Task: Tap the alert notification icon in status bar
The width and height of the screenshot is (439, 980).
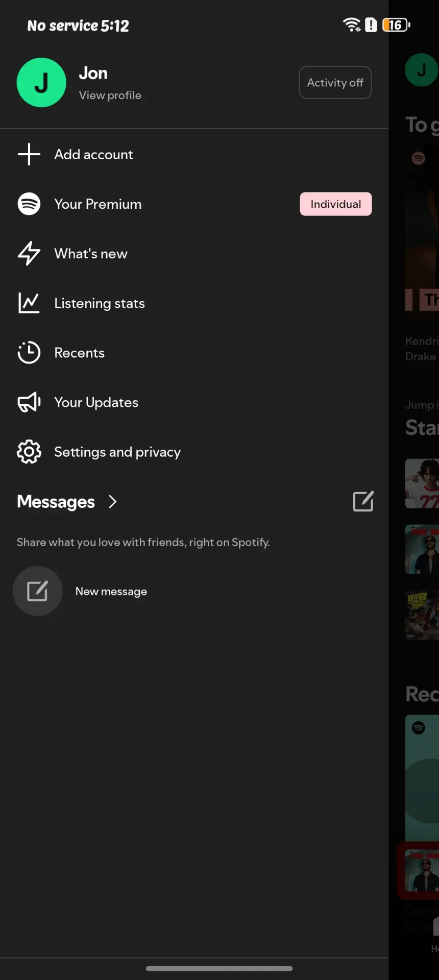Action: pos(371,24)
